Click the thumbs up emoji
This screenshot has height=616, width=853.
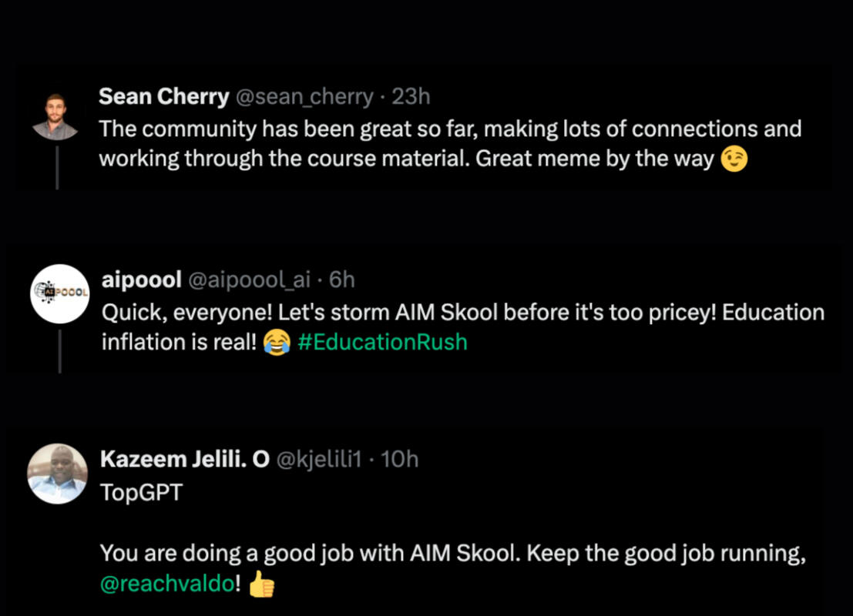tap(262, 584)
